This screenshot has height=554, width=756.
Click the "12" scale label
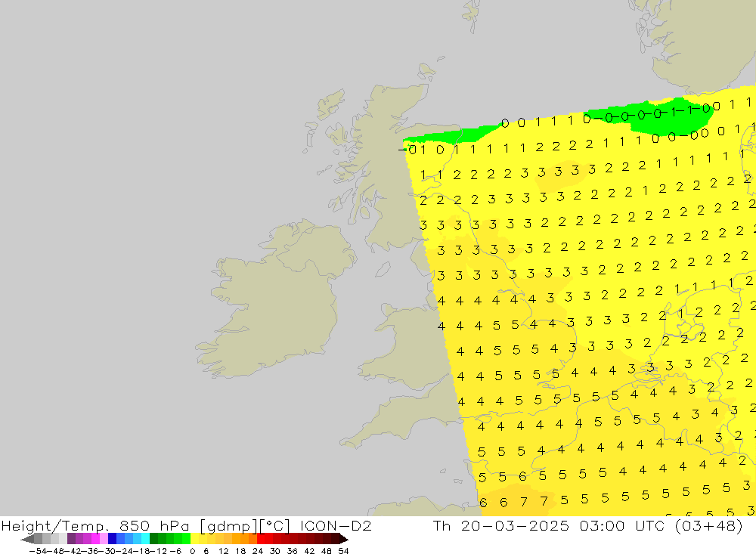(x=223, y=551)
